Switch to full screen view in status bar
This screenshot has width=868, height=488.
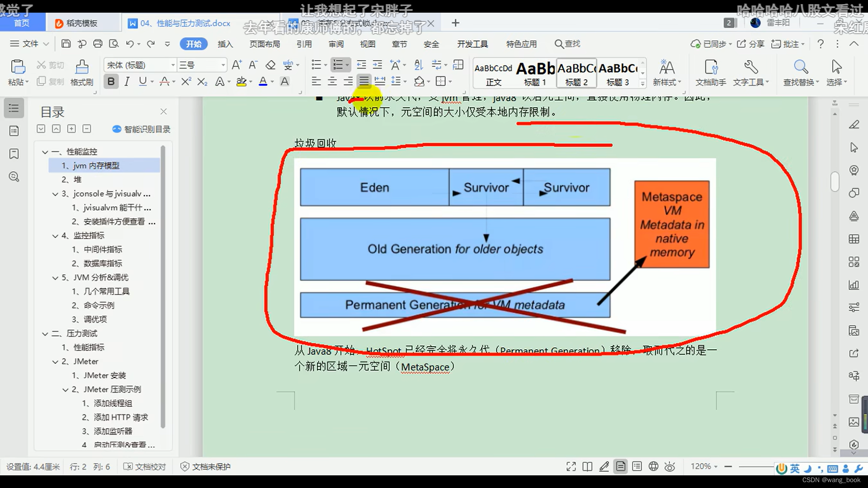[571, 467]
